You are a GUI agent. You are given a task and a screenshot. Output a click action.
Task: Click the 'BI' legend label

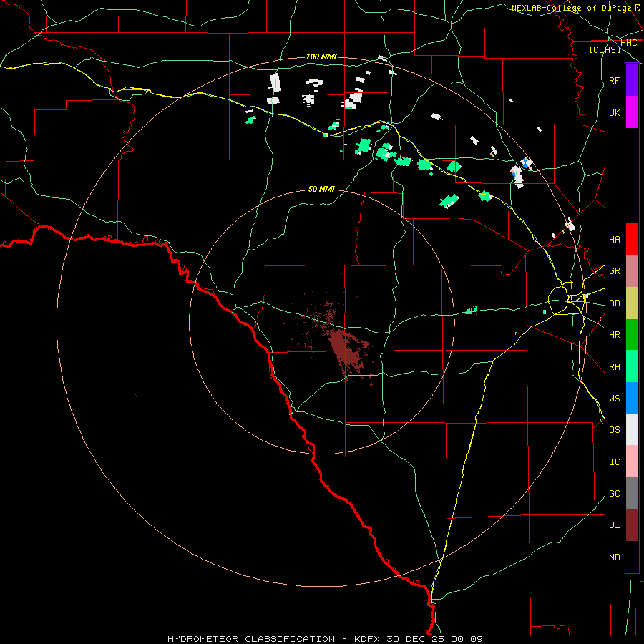(614, 525)
